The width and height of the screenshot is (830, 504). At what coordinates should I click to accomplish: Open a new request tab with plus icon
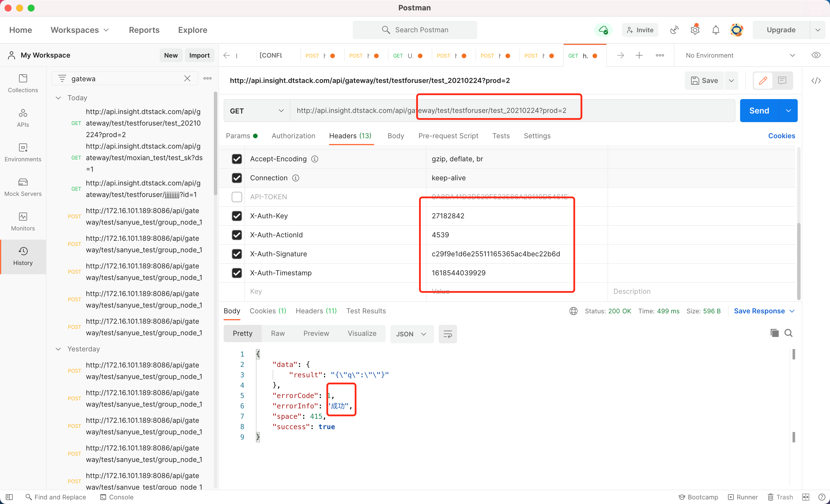tap(639, 55)
